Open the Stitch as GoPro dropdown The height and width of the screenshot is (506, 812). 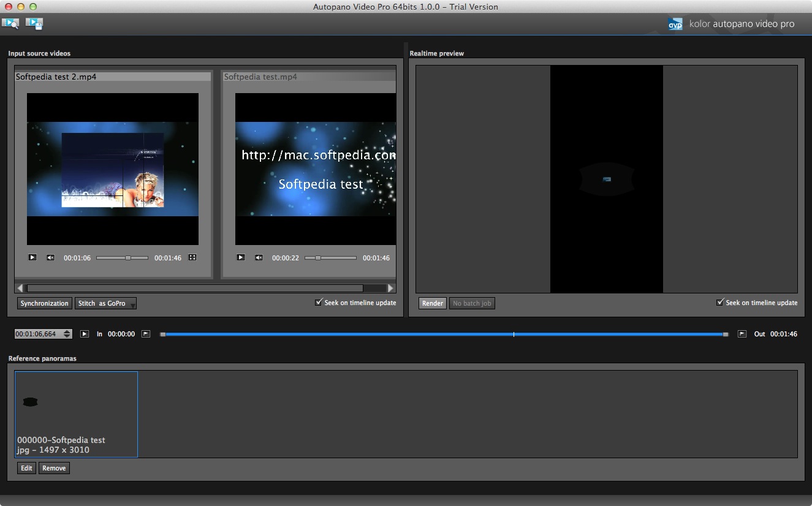point(105,303)
